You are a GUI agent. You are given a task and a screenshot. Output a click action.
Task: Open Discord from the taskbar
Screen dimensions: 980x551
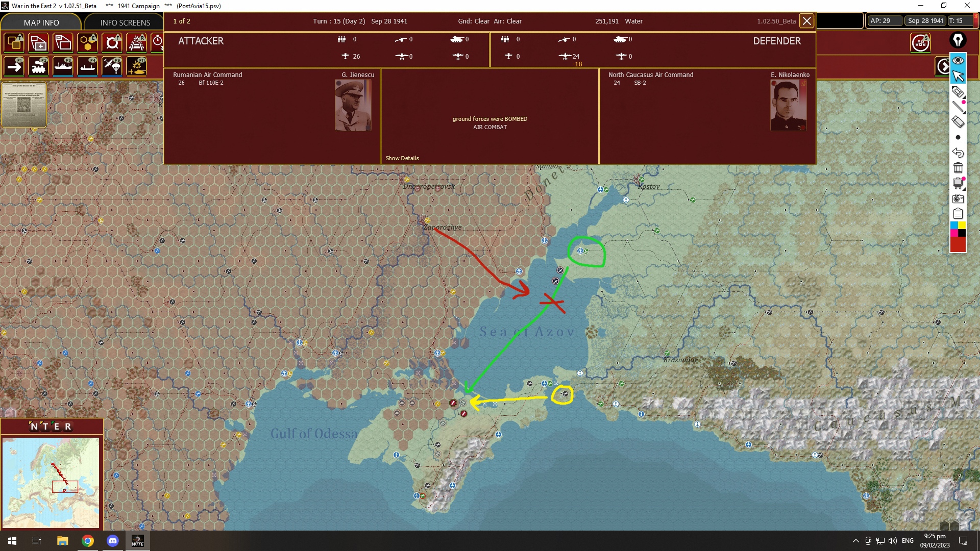click(x=113, y=541)
